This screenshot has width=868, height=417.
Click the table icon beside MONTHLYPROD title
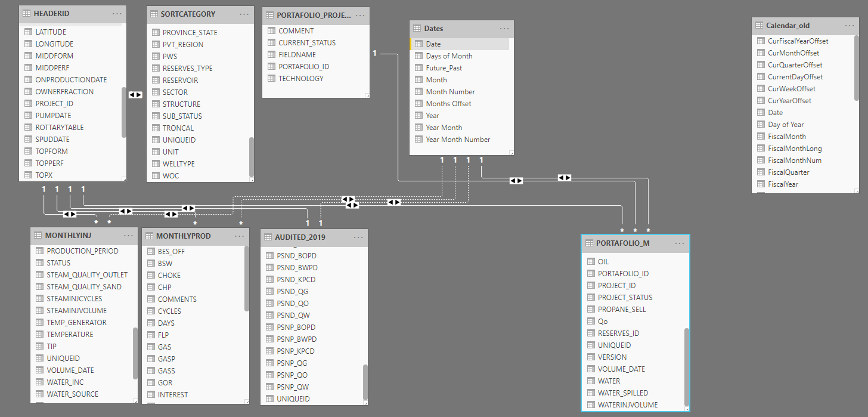point(148,236)
